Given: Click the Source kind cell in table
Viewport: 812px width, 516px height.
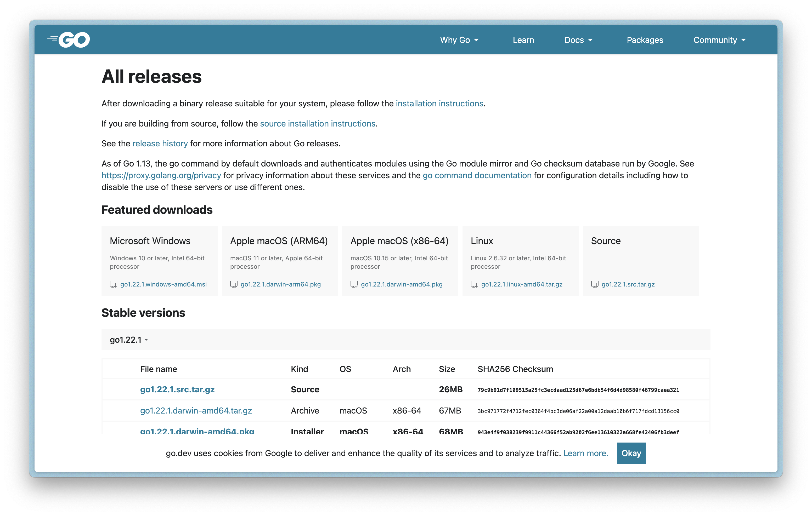Looking at the screenshot, I should (x=305, y=389).
